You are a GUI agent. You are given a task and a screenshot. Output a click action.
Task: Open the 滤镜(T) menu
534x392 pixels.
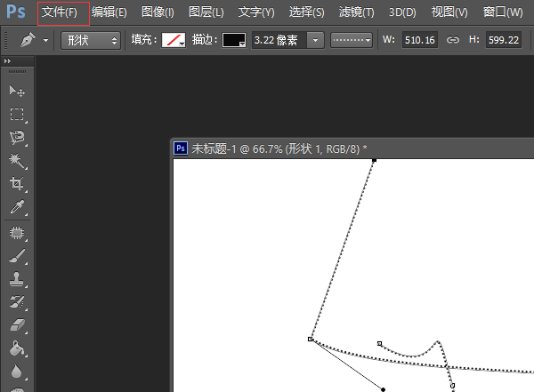[x=356, y=12]
